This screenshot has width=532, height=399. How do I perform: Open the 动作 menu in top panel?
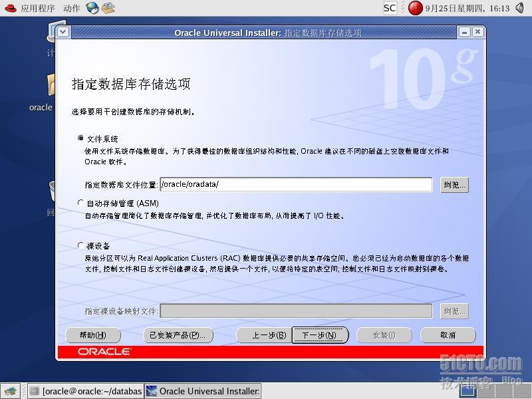71,8
